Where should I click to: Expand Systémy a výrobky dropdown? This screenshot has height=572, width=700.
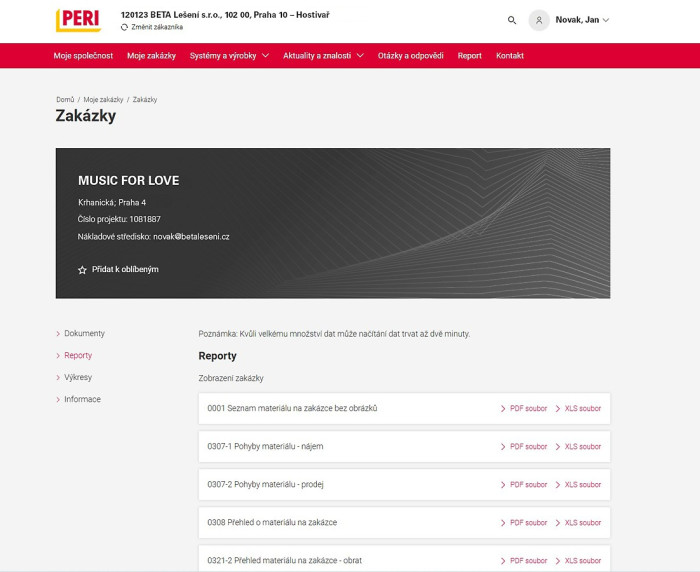pos(229,56)
